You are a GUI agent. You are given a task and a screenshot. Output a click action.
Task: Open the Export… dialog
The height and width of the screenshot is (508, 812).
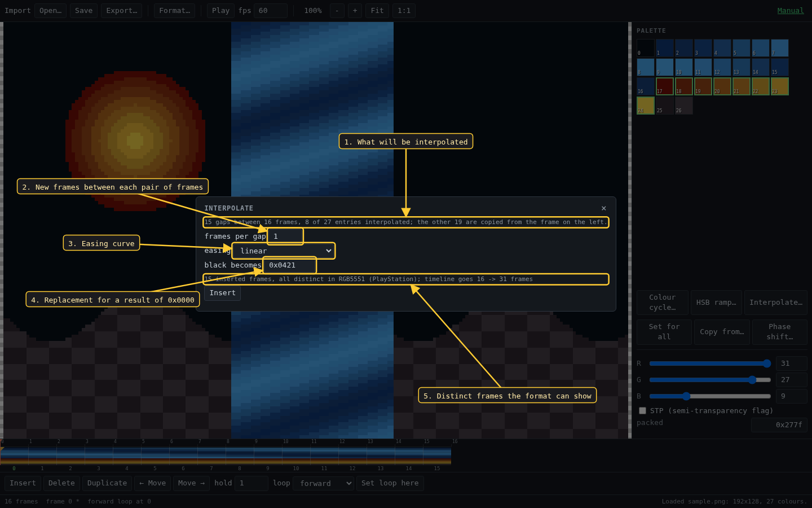tap(121, 11)
